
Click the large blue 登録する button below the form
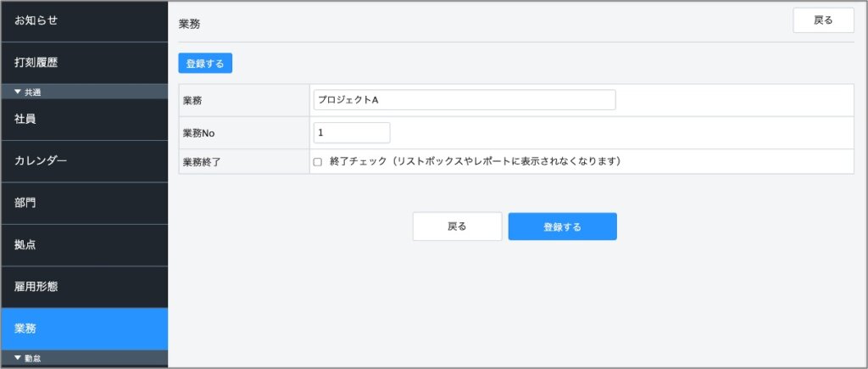pyautogui.click(x=562, y=226)
